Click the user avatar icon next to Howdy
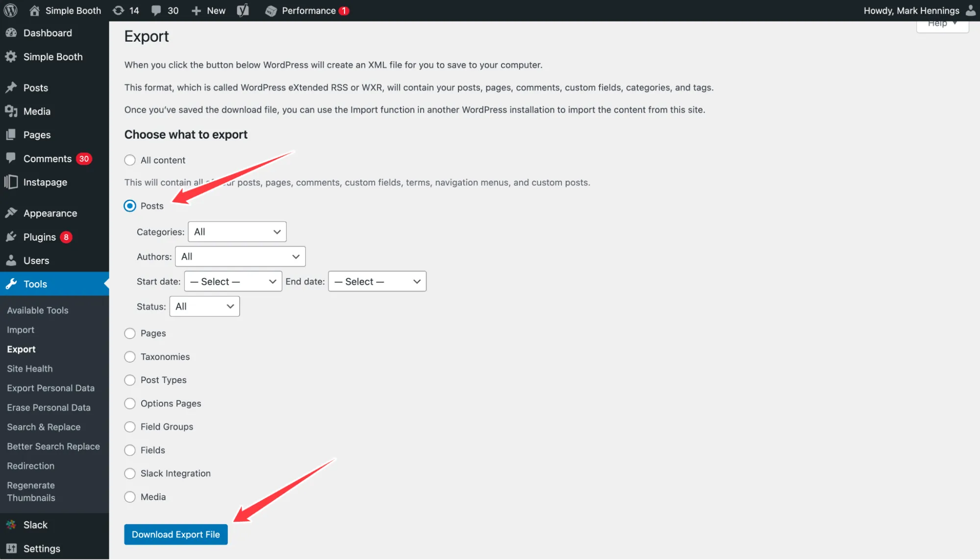This screenshot has height=560, width=980. (970, 10)
